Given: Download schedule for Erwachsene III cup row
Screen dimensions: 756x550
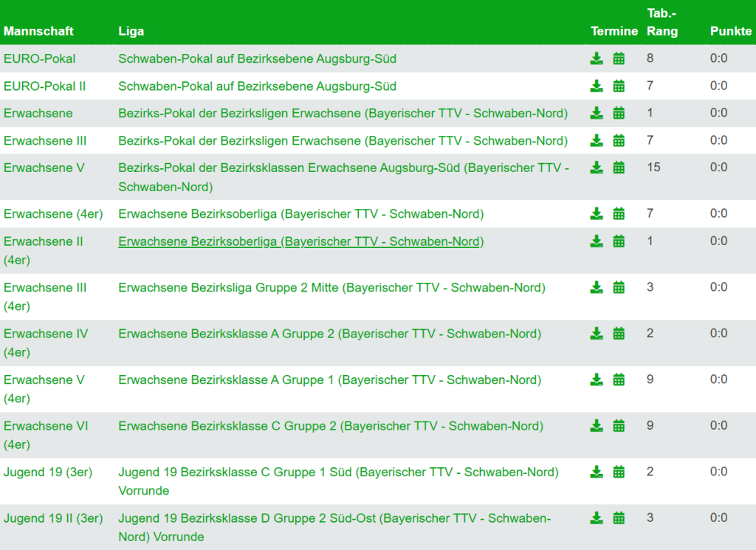Looking at the screenshot, I should pos(597,141).
